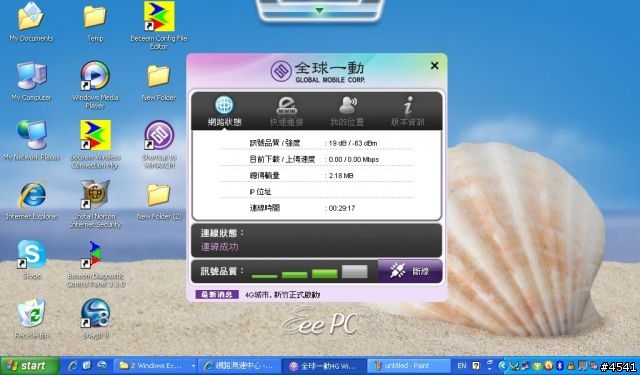Select the New Folder (2) icon
Image resolution: width=640 pixels, height=375 pixels.
(x=159, y=201)
